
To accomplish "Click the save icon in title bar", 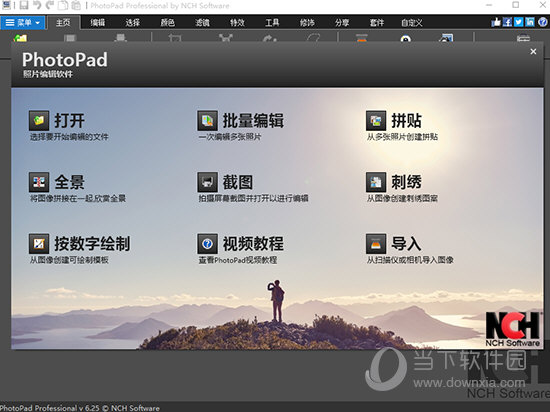I will pyautogui.click(x=24, y=5).
